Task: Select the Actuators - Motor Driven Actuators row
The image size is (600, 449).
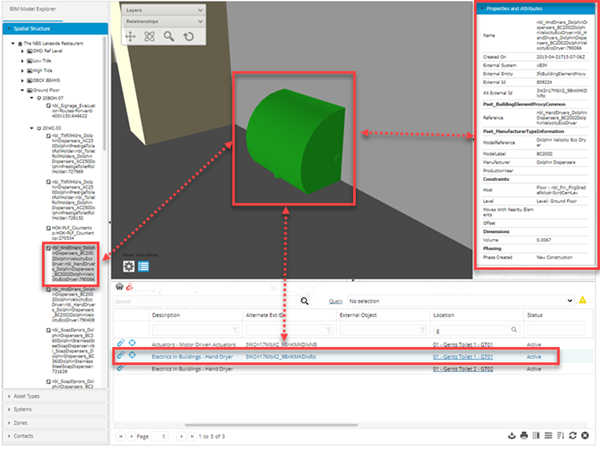Action: pos(190,342)
